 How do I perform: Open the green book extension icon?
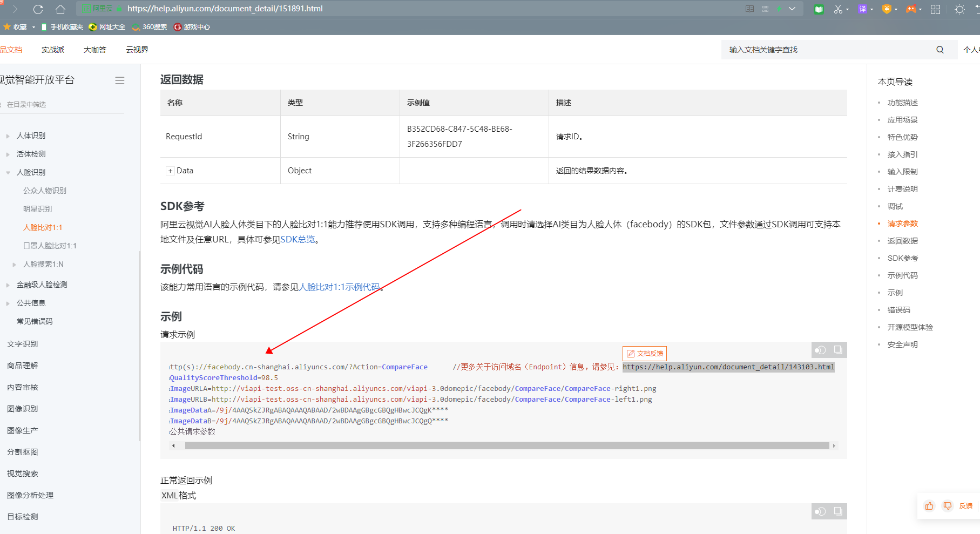click(x=819, y=9)
